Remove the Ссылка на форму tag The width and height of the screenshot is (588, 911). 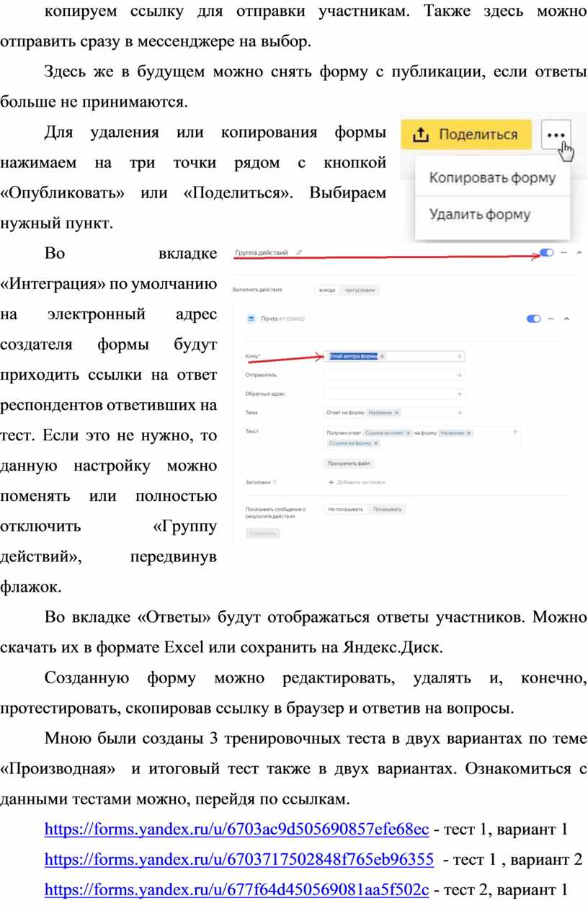[x=375, y=443]
